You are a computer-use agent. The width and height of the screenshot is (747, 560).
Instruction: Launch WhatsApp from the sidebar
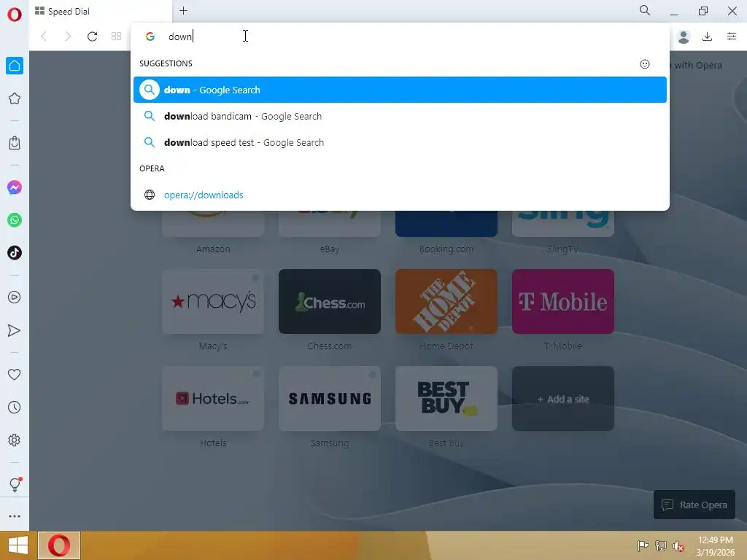[15, 220]
